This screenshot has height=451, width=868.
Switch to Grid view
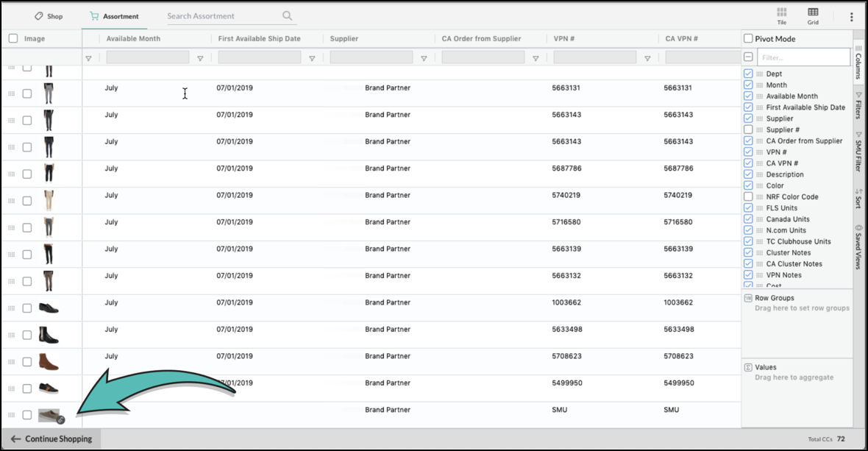coord(813,15)
